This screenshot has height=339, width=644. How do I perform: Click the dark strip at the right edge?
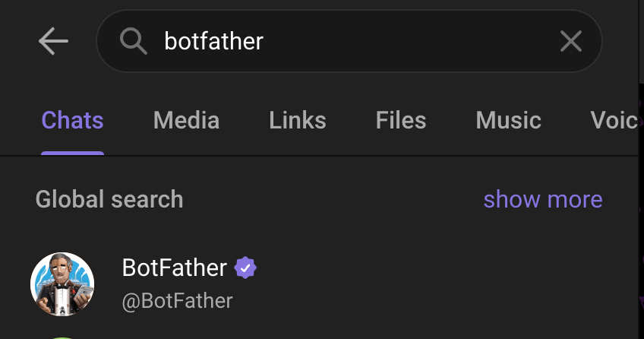click(x=641, y=228)
